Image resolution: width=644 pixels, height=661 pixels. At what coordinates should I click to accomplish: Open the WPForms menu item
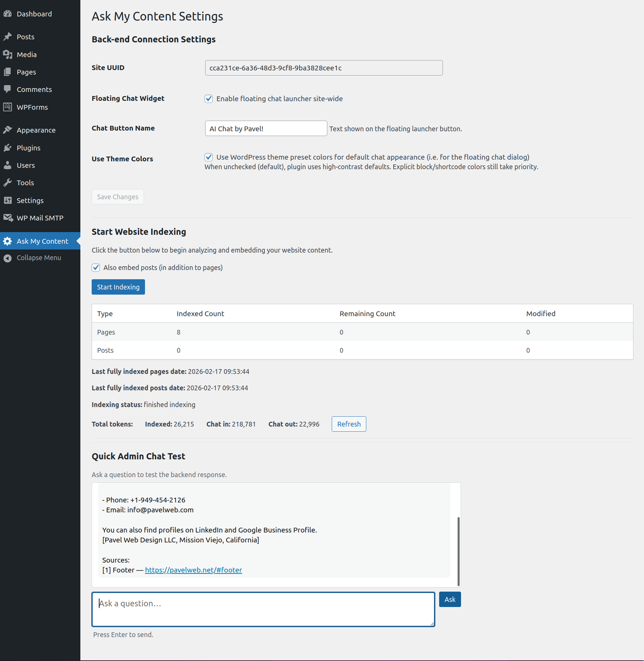32,107
